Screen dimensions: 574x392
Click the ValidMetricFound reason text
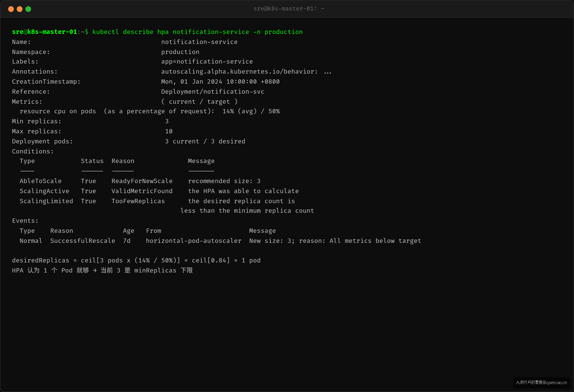point(142,191)
